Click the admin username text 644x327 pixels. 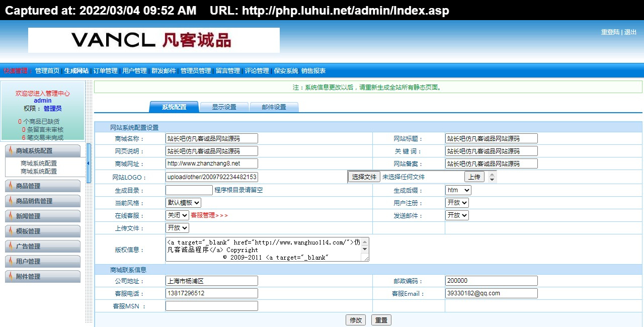tap(43, 101)
